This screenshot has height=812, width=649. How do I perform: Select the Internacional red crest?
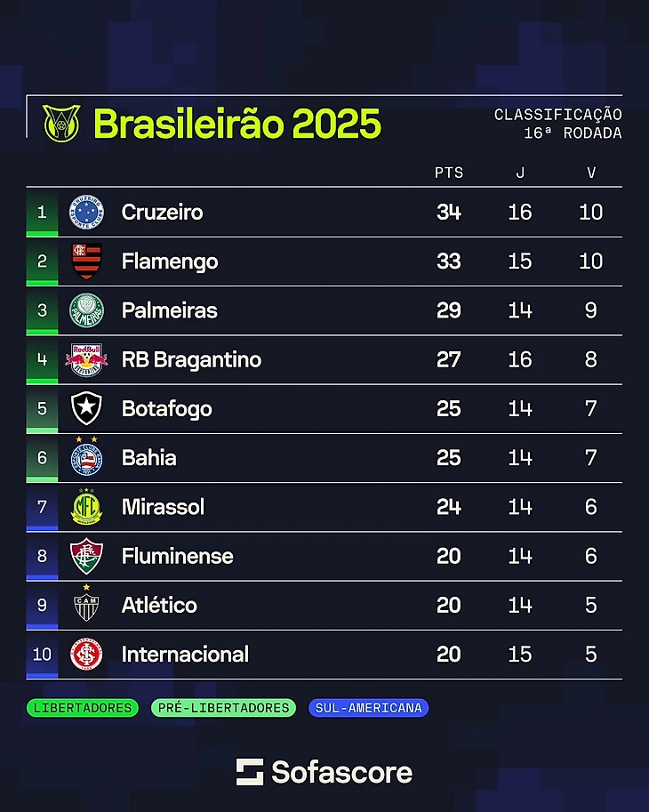pyautogui.click(x=86, y=655)
